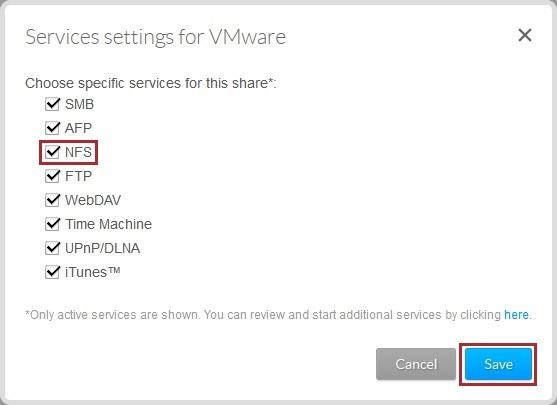Untick the FTP checkbox

[x=52, y=176]
